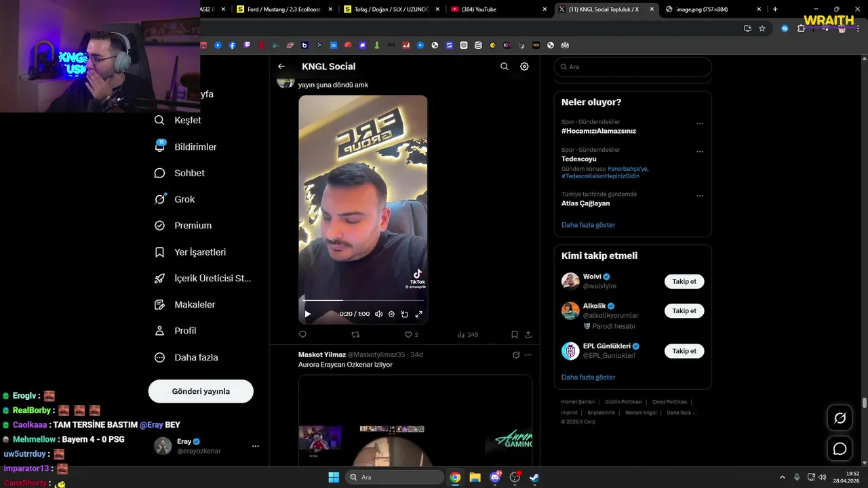Go back using the arrow beside KNGL Social

(281, 66)
